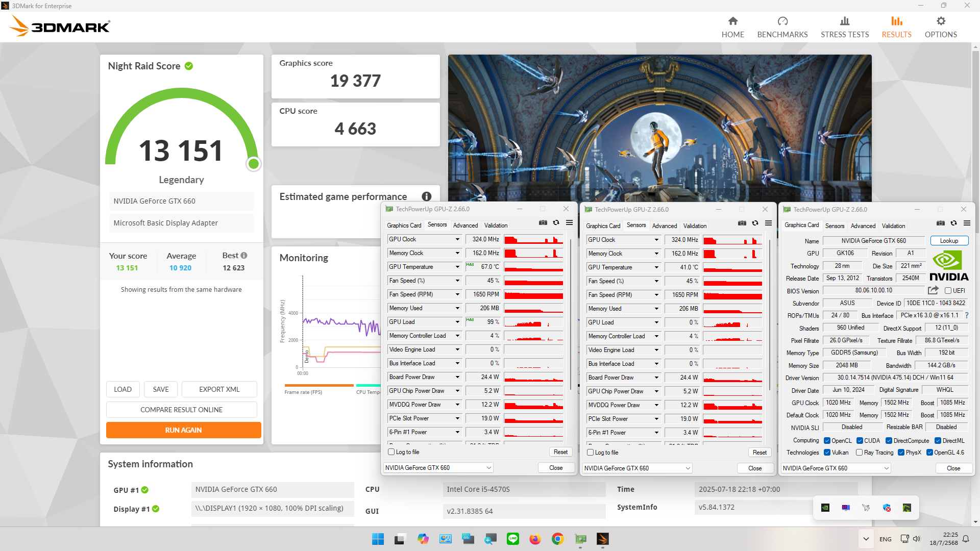Open Google Chrome from the taskbar
Viewport: 980px width, 551px height.
point(557,539)
